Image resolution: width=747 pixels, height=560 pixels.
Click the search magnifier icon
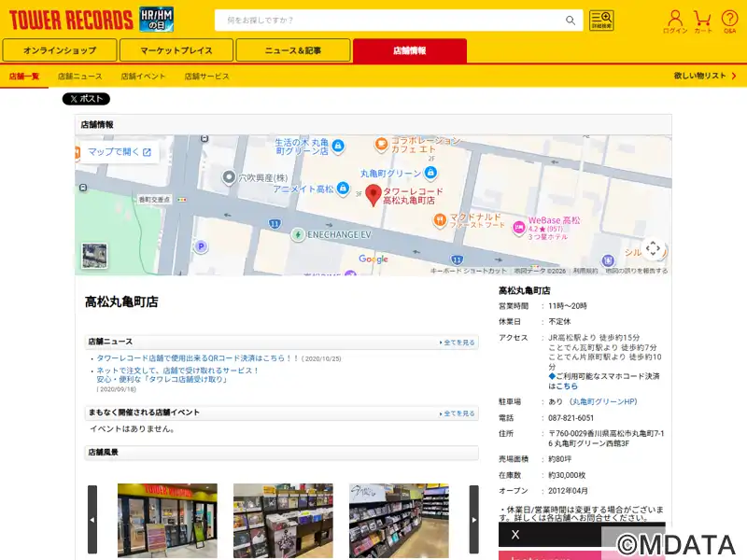click(571, 21)
